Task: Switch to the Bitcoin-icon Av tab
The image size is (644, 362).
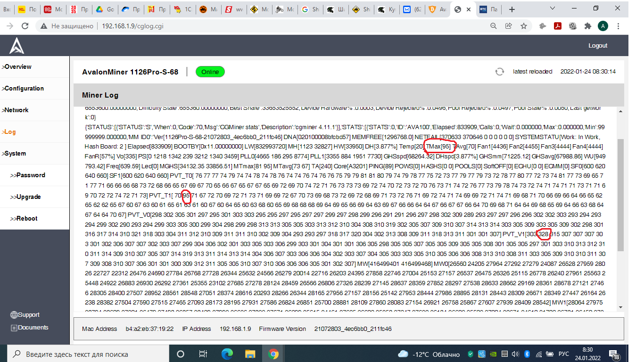Action: [x=438, y=9]
